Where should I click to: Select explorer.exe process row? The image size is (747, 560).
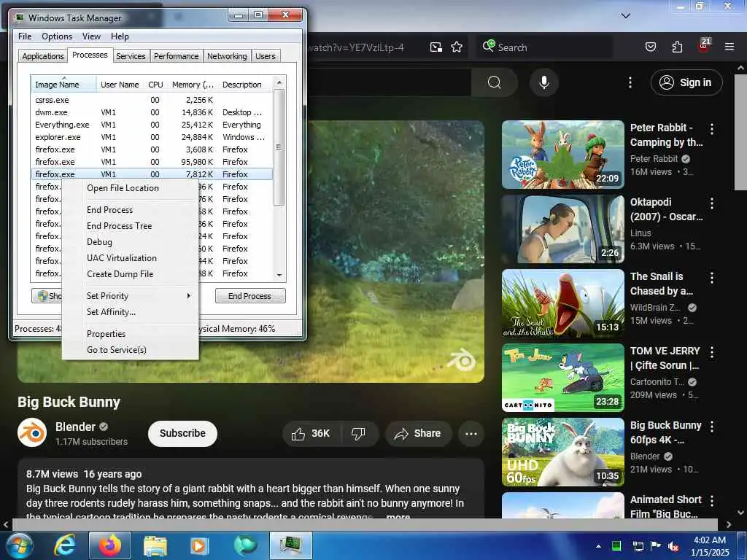[152, 137]
